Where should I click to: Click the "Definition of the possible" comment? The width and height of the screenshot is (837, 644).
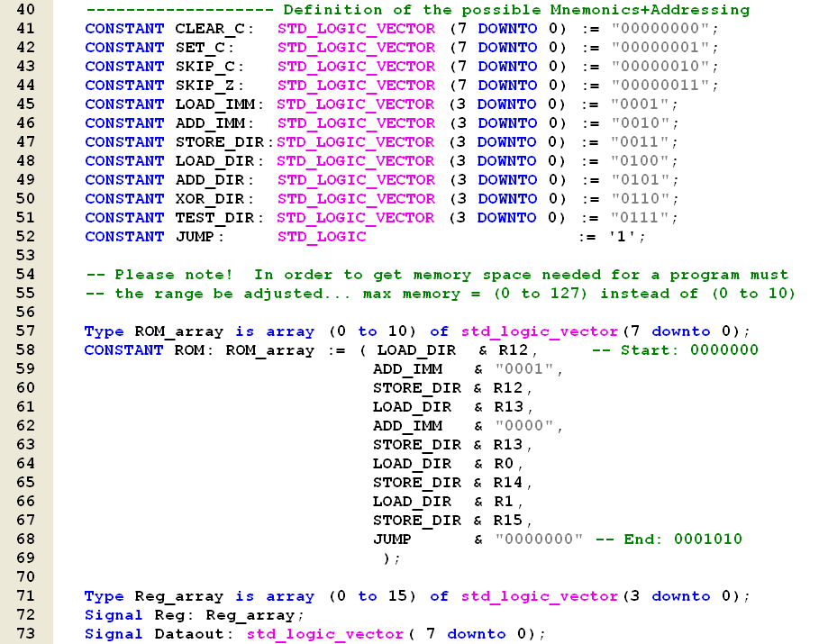click(412, 10)
